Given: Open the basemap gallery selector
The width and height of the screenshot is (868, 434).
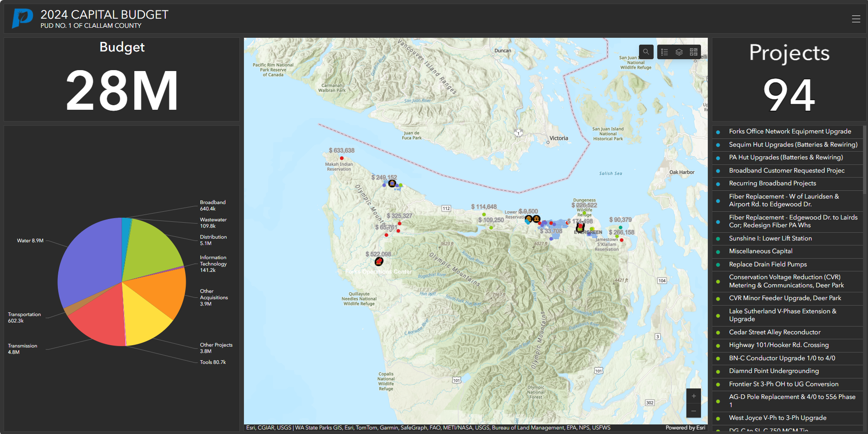Looking at the screenshot, I should click(693, 51).
